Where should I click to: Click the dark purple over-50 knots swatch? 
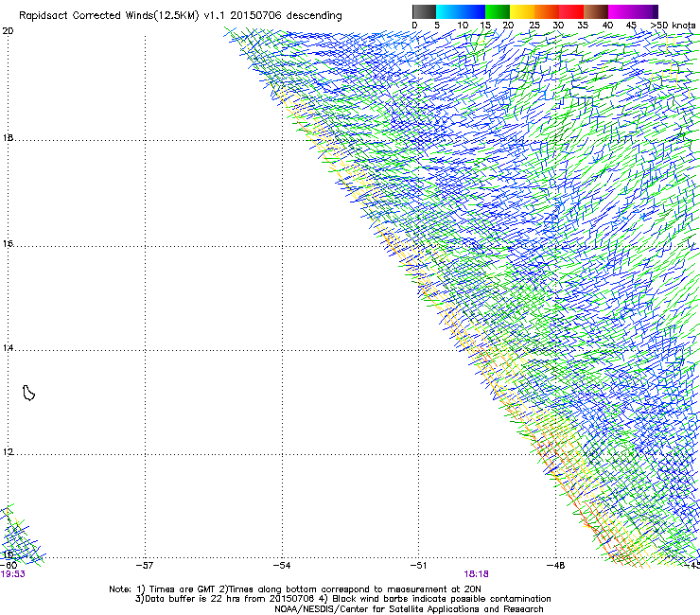point(655,11)
